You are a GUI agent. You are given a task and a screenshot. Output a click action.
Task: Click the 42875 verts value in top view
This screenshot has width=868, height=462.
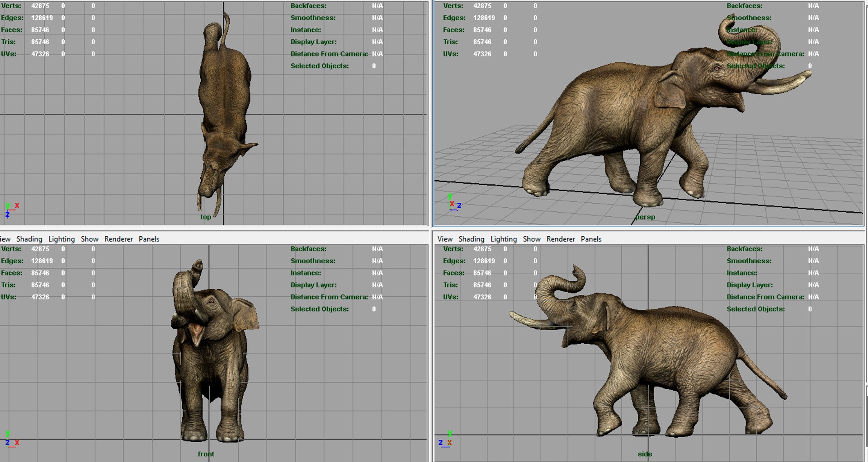(40, 6)
